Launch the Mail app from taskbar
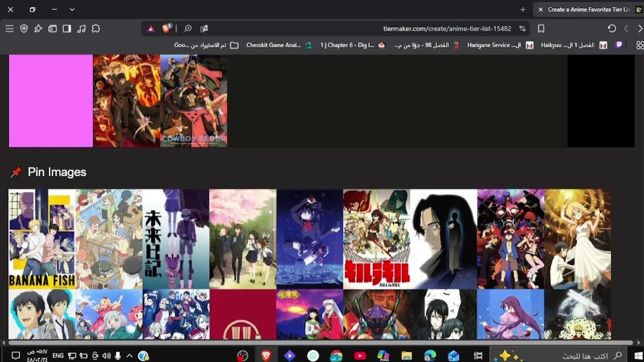 (x=453, y=356)
